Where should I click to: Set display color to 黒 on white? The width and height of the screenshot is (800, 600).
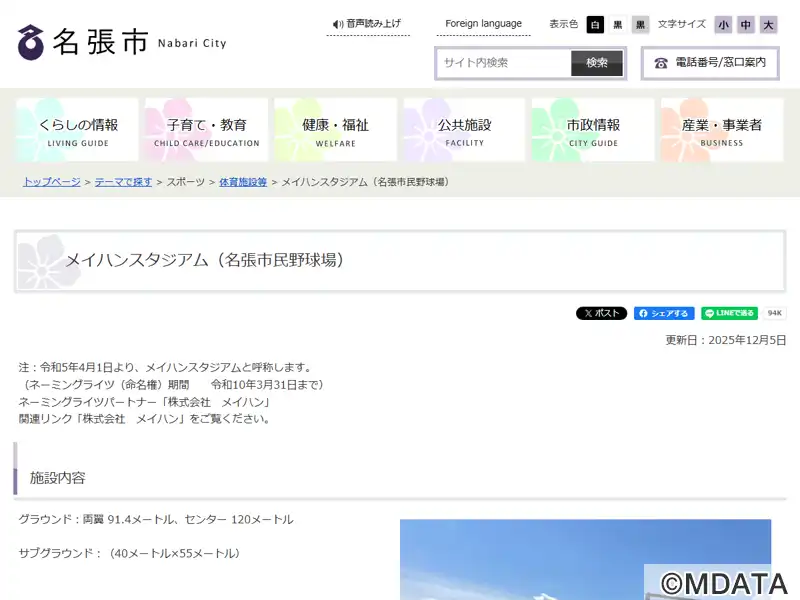[x=618, y=25]
